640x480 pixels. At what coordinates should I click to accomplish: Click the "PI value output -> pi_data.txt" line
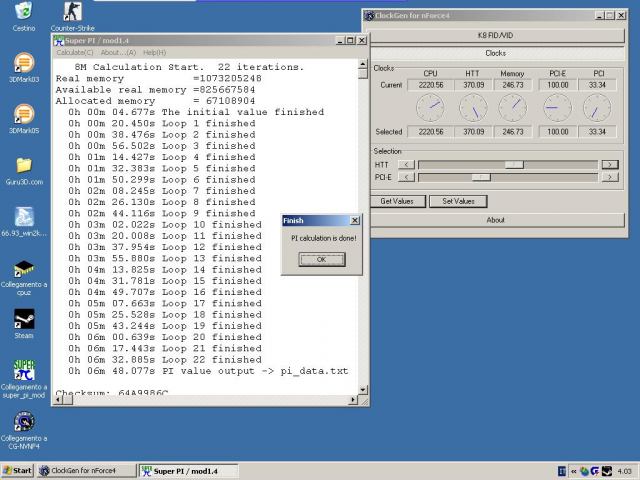(x=208, y=371)
